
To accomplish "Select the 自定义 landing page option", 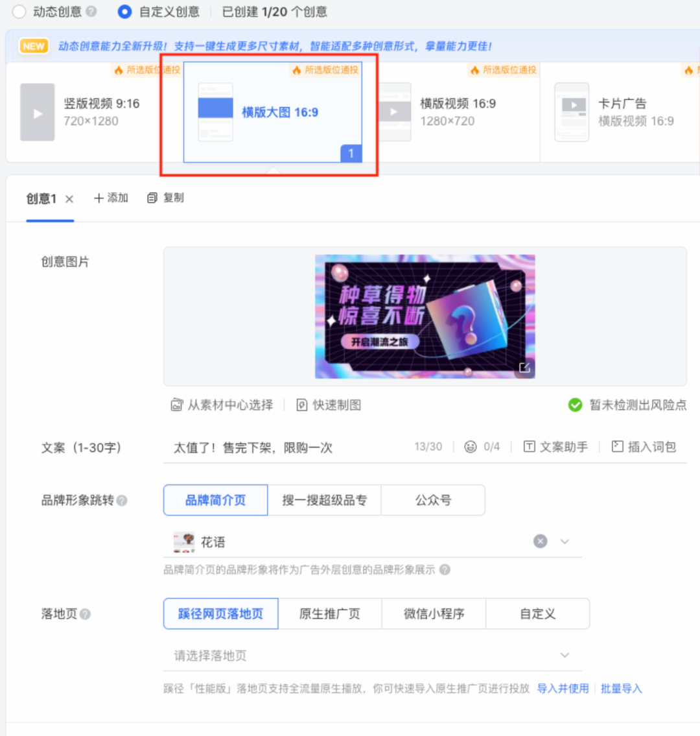I will 538,613.
